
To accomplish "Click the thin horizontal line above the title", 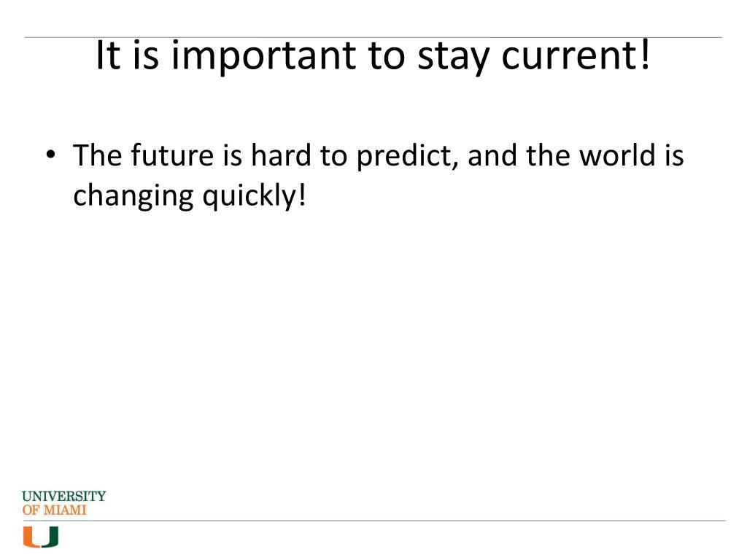I will pos(373,37).
